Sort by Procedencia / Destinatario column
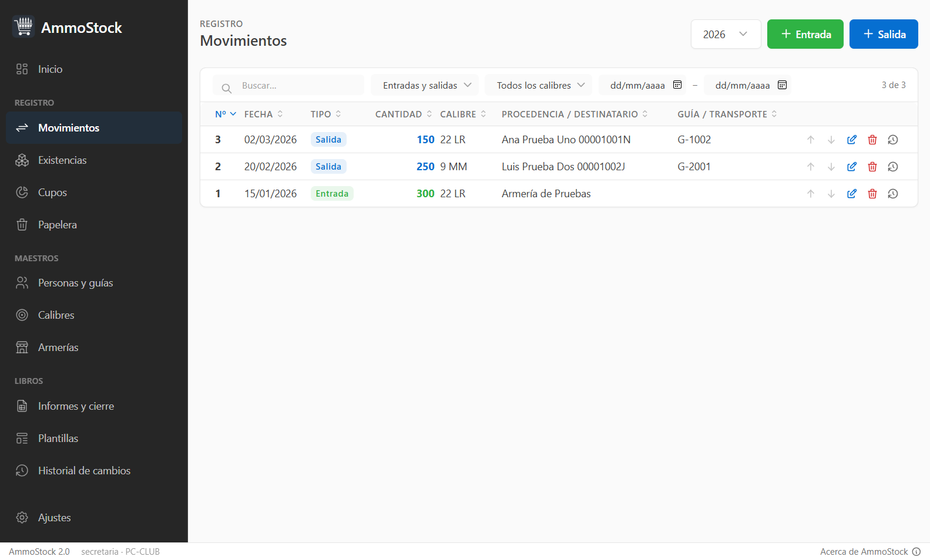 (x=575, y=114)
